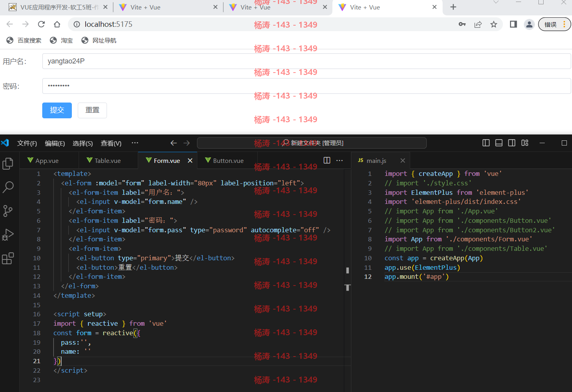Open saved passwords key icon
Image resolution: width=572 pixels, height=392 pixels.
coord(462,24)
